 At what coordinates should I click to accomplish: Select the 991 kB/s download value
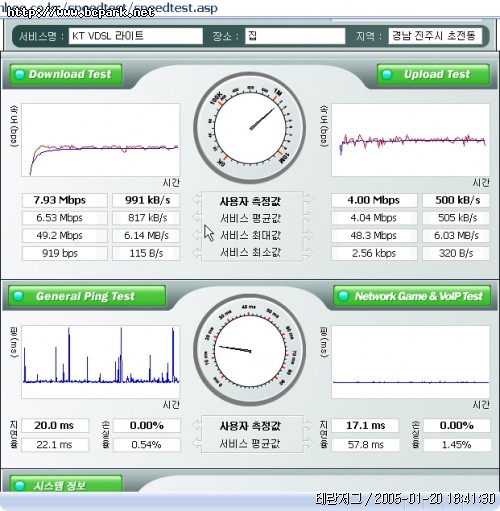pos(146,200)
